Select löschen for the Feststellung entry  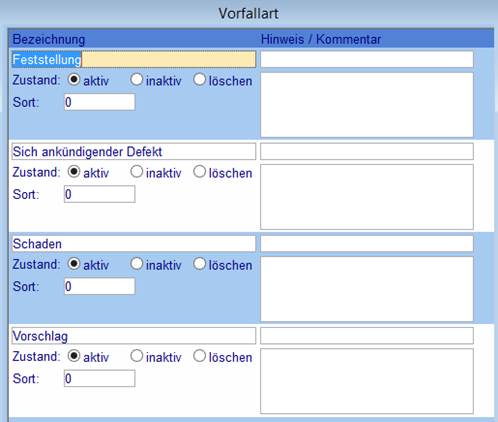pyautogui.click(x=199, y=80)
